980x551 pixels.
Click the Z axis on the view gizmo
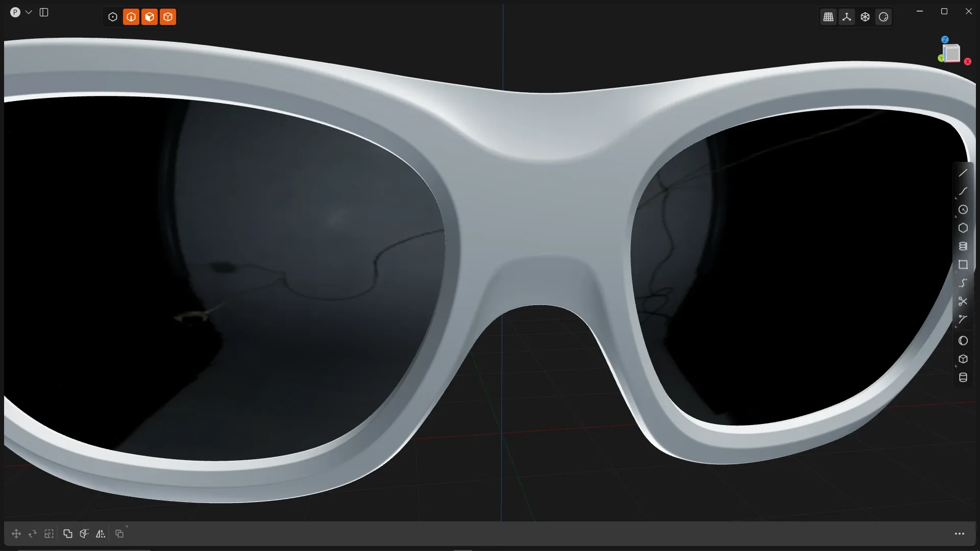point(945,39)
